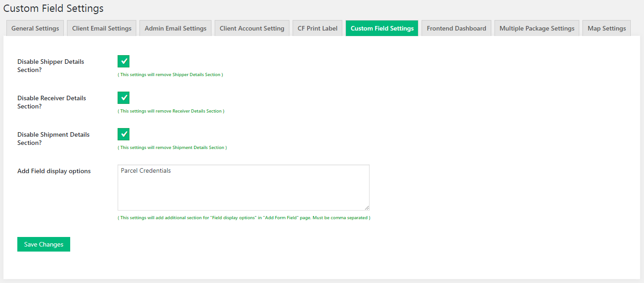The width and height of the screenshot is (644, 283).
Task: Click the Disable Shipment Details Section label
Action: (53, 139)
